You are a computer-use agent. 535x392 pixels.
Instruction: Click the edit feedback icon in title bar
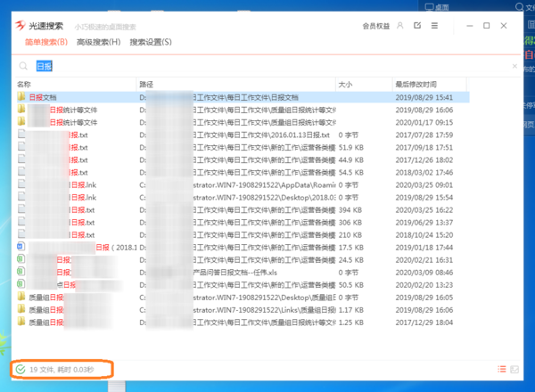(417, 26)
